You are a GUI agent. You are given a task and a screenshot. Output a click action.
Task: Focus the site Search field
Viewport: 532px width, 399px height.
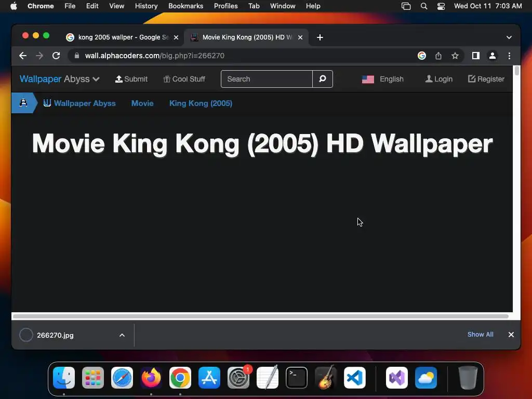click(267, 79)
